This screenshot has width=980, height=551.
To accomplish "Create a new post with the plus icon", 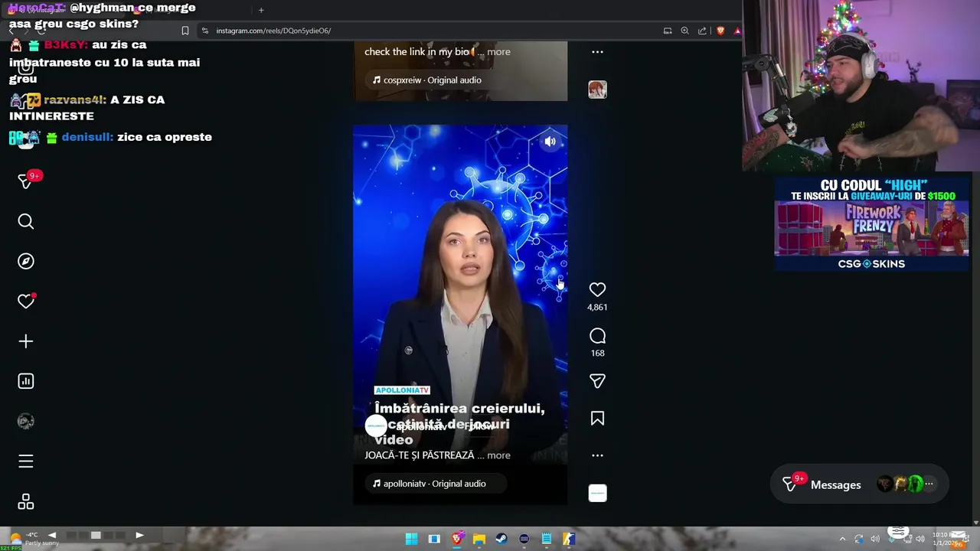I will tap(26, 341).
